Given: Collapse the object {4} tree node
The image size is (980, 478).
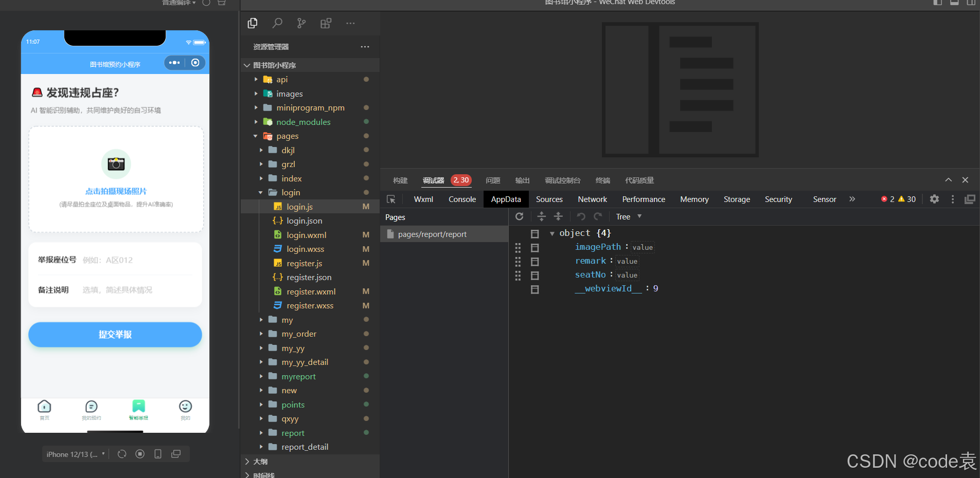Looking at the screenshot, I should point(552,233).
